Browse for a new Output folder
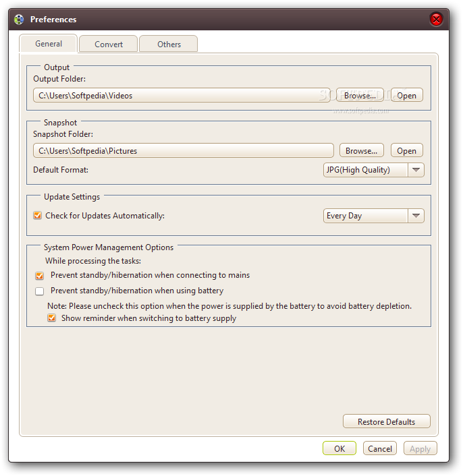The width and height of the screenshot is (463, 476). 360,95
